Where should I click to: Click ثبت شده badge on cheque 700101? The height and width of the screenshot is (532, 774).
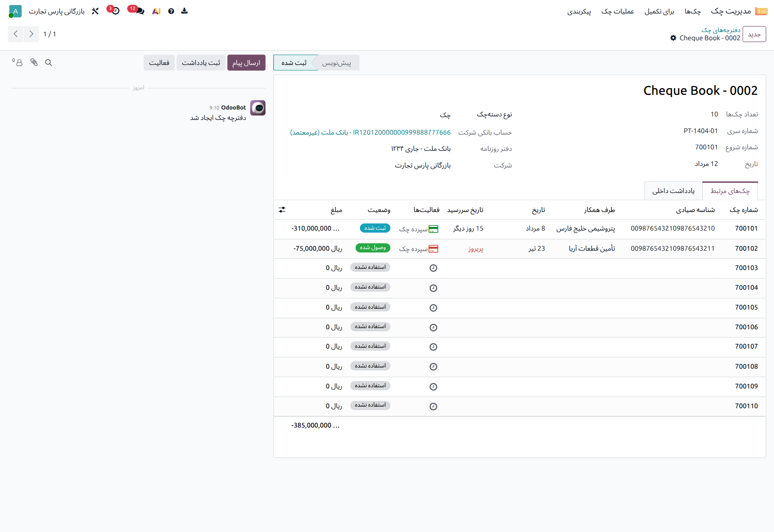pos(375,228)
